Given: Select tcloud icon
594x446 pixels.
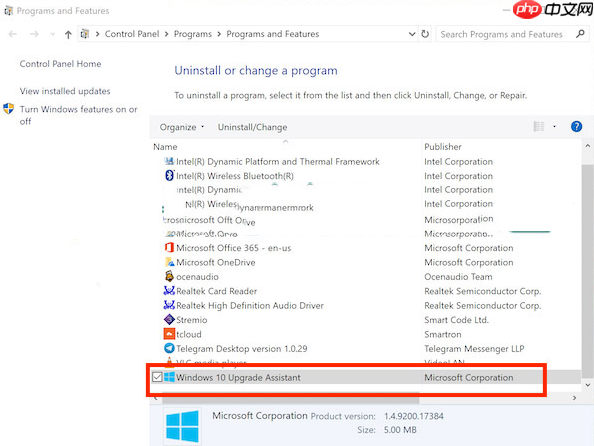Looking at the screenshot, I should (x=169, y=334).
